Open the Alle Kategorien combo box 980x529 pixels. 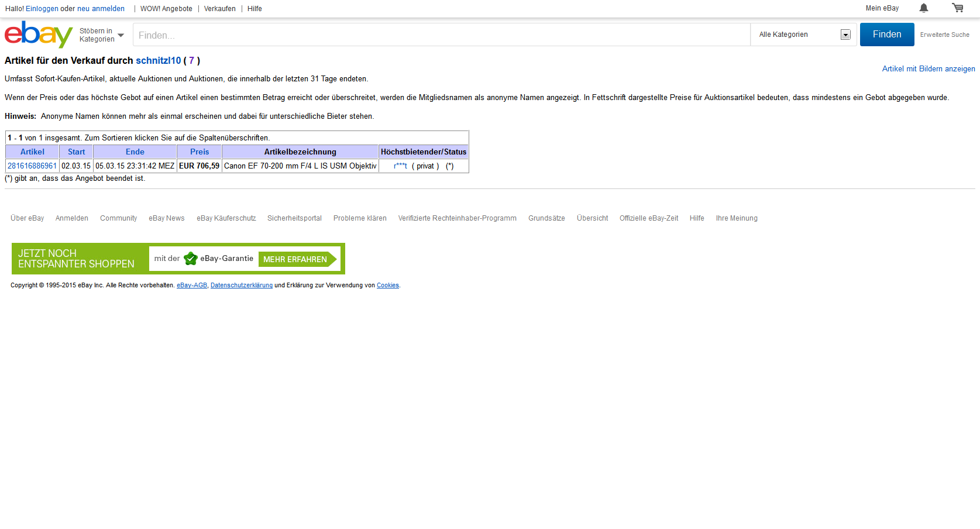[804, 35]
